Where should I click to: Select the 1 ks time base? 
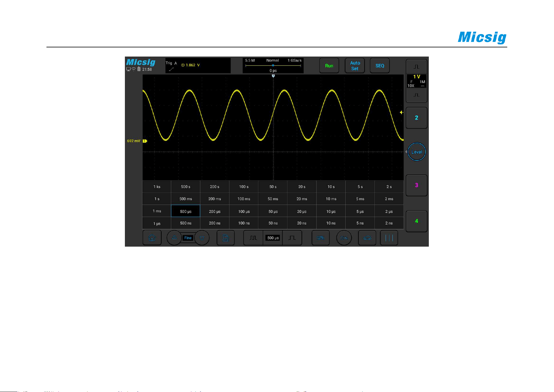point(157,187)
